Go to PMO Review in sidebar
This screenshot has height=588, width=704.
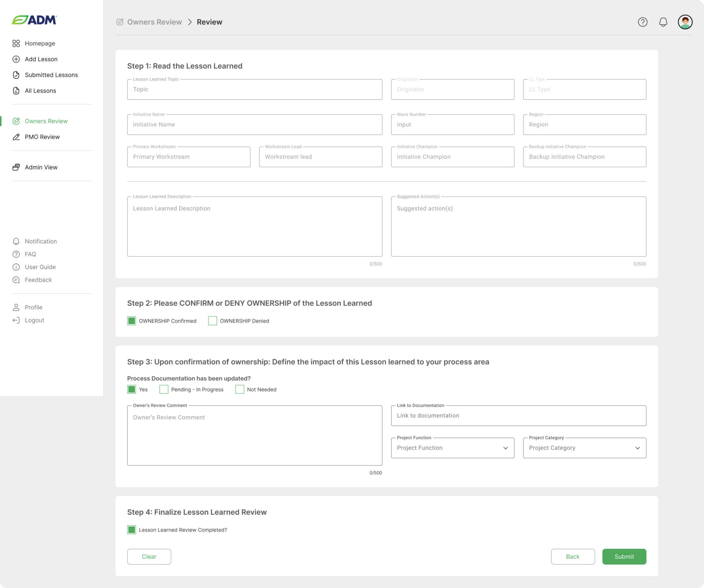(42, 137)
